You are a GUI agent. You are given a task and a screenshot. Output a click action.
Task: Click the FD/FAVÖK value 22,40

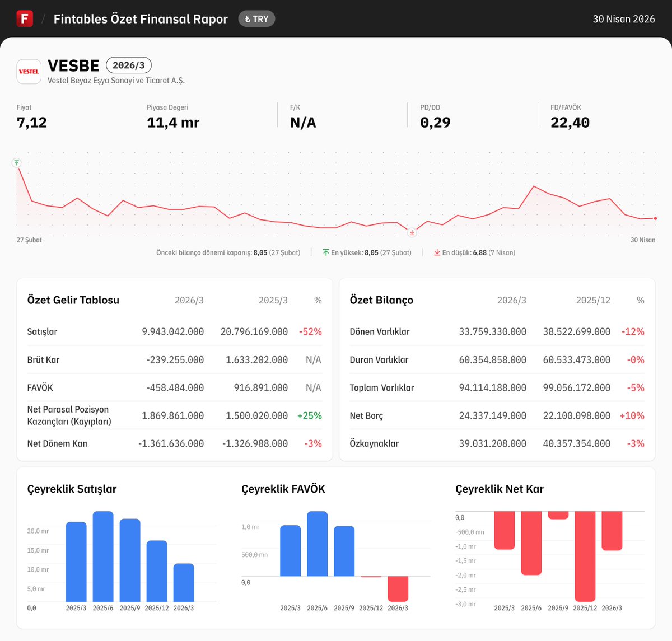pyautogui.click(x=570, y=123)
